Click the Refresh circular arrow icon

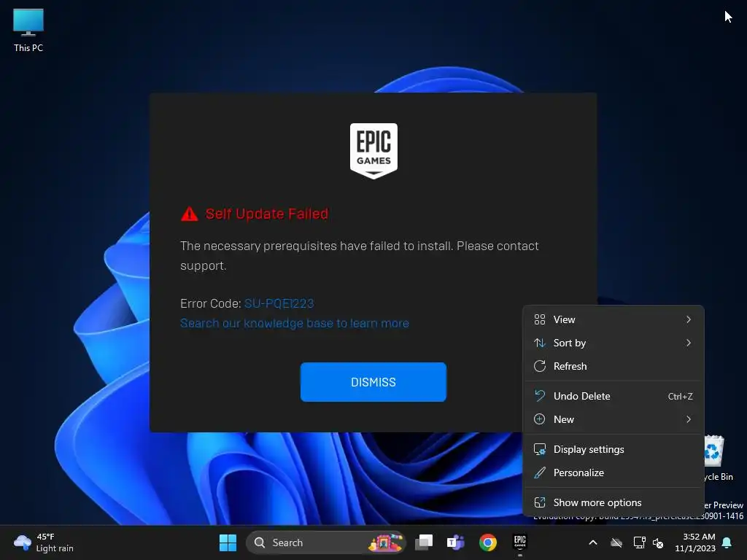pos(539,366)
